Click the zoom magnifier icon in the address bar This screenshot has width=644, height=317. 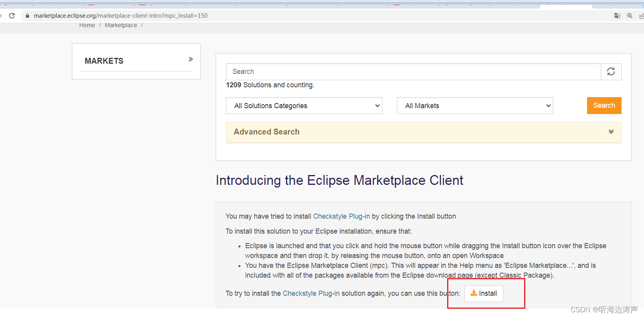click(x=630, y=16)
